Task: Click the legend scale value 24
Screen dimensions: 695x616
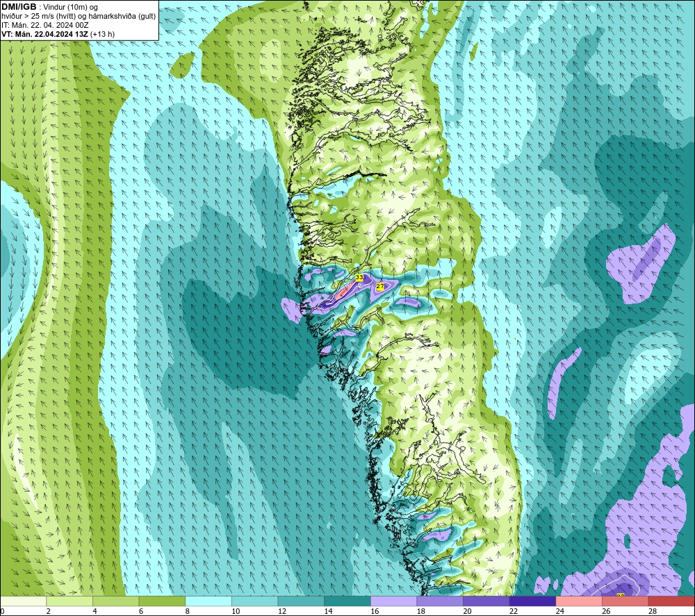Action: [x=559, y=611]
